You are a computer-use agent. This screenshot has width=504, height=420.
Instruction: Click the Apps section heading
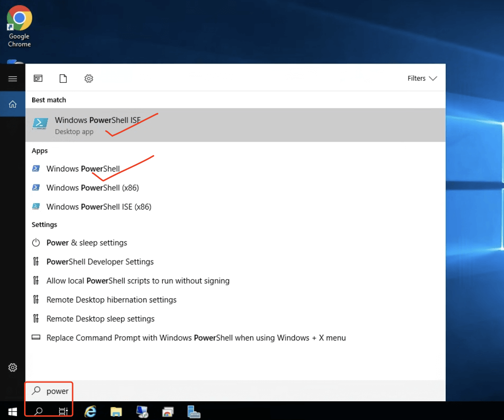(40, 151)
